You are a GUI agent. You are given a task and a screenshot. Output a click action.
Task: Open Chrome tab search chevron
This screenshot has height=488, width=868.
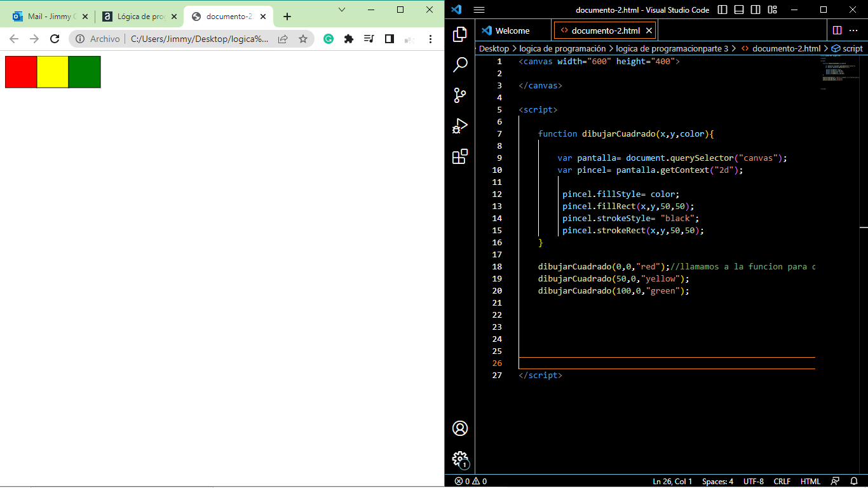pos(342,10)
